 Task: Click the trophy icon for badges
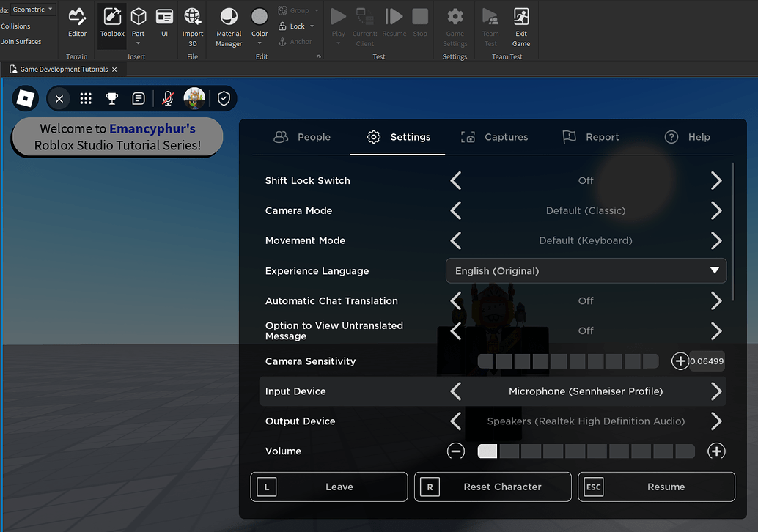(x=111, y=97)
